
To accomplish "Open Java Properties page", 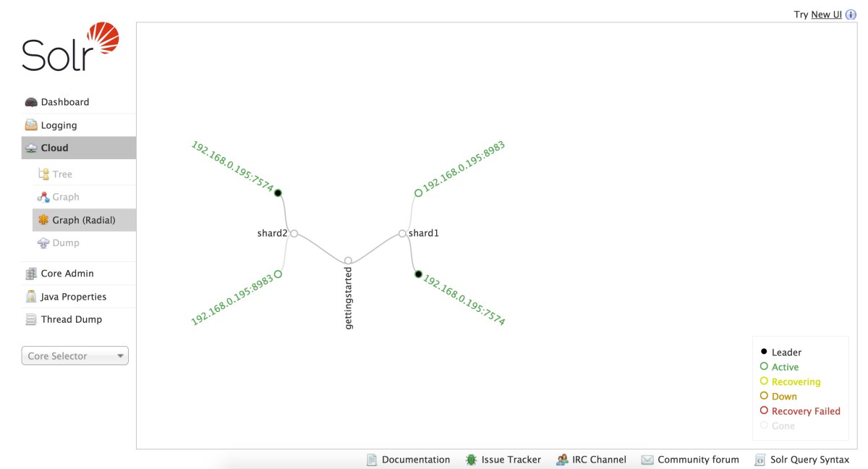I will click(x=73, y=297).
